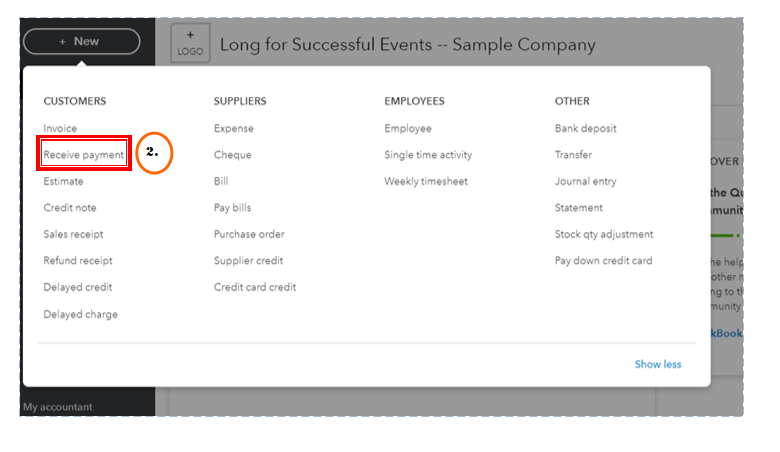Choose Estimate in the Customers column
The height and width of the screenshot is (452, 780).
[63, 181]
